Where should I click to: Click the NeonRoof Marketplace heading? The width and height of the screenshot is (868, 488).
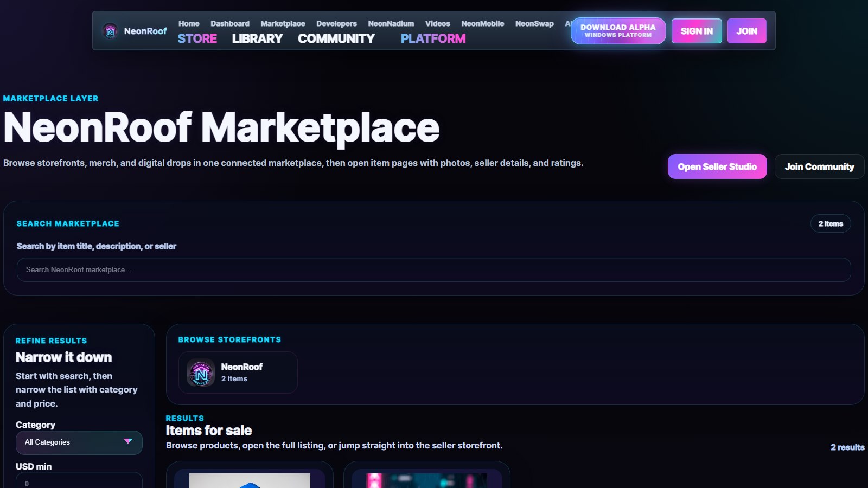(221, 128)
